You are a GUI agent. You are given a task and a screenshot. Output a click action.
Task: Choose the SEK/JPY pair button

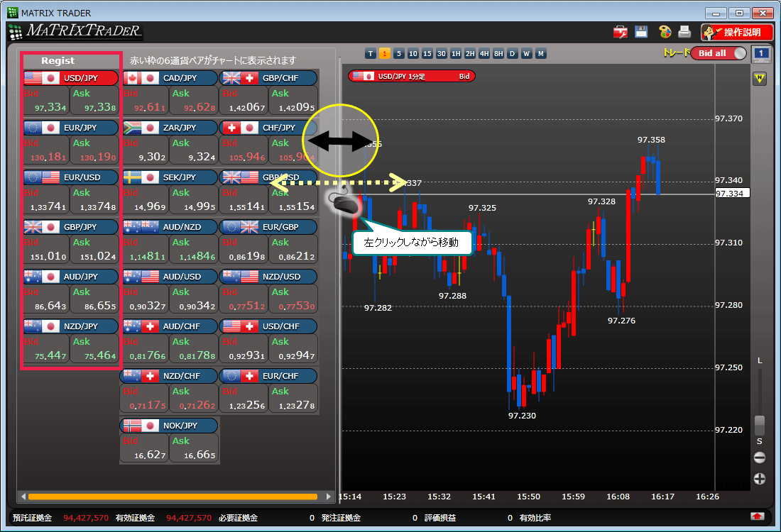170,177
